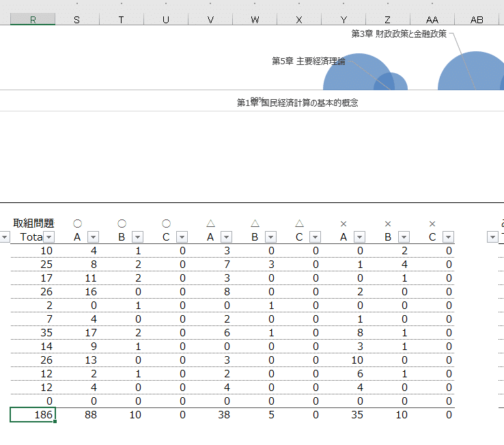This screenshot has height=445, width=504.
Task: Select column R header
Action: (x=33, y=20)
